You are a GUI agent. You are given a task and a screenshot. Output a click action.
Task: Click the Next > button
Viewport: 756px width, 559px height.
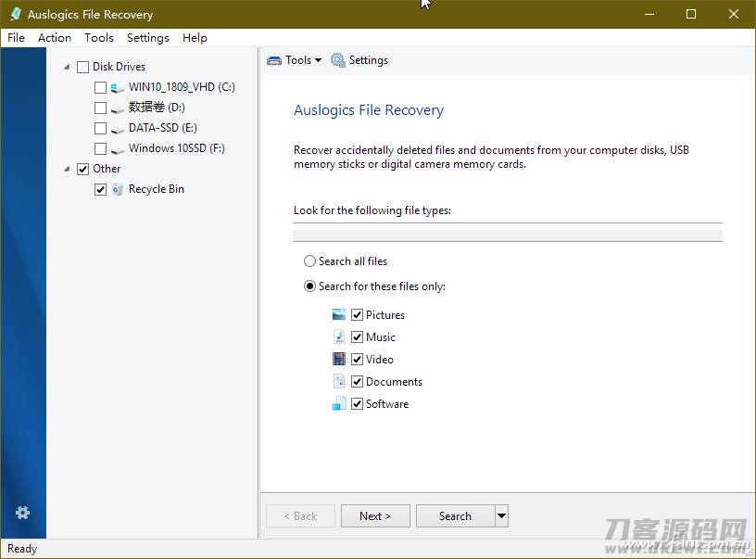(x=375, y=516)
